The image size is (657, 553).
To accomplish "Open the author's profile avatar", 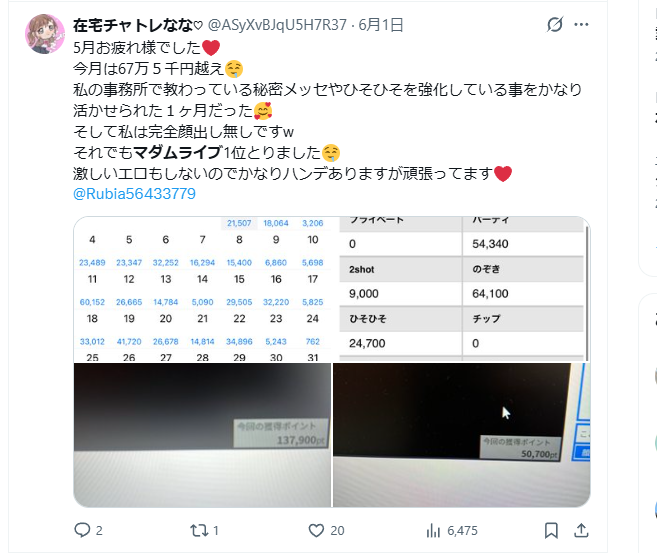I will coord(44,34).
